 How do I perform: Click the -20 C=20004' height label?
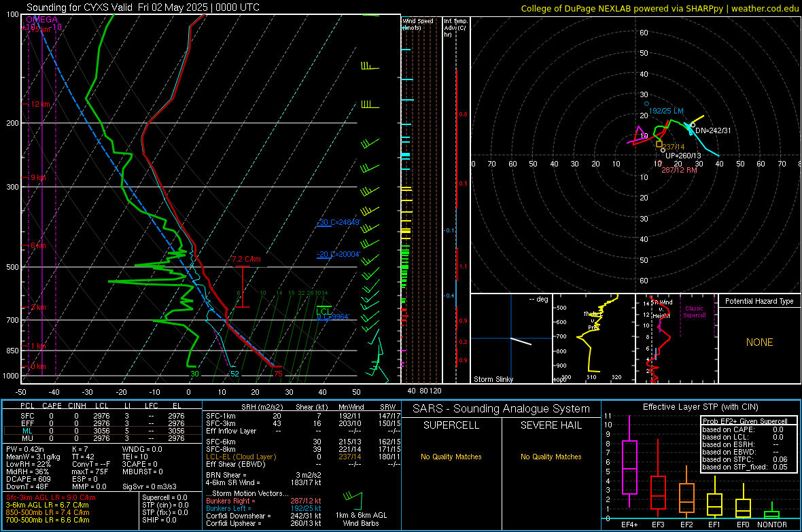(x=338, y=254)
